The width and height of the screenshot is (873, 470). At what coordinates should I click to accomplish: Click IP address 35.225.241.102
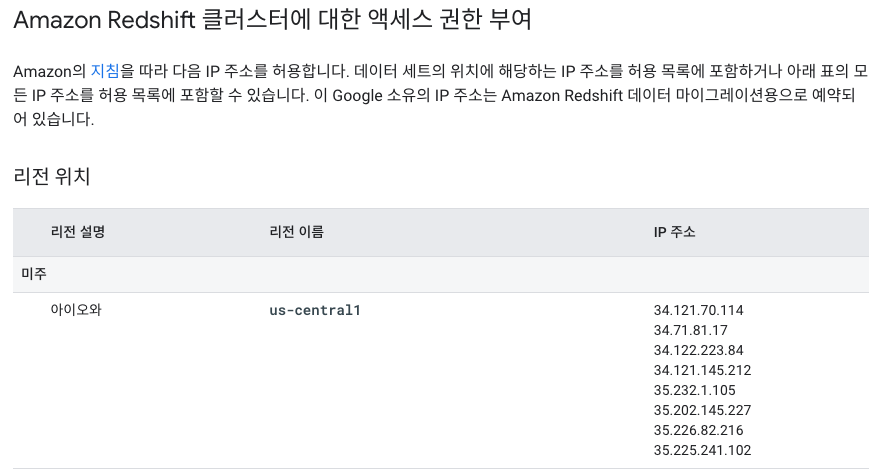(x=702, y=451)
